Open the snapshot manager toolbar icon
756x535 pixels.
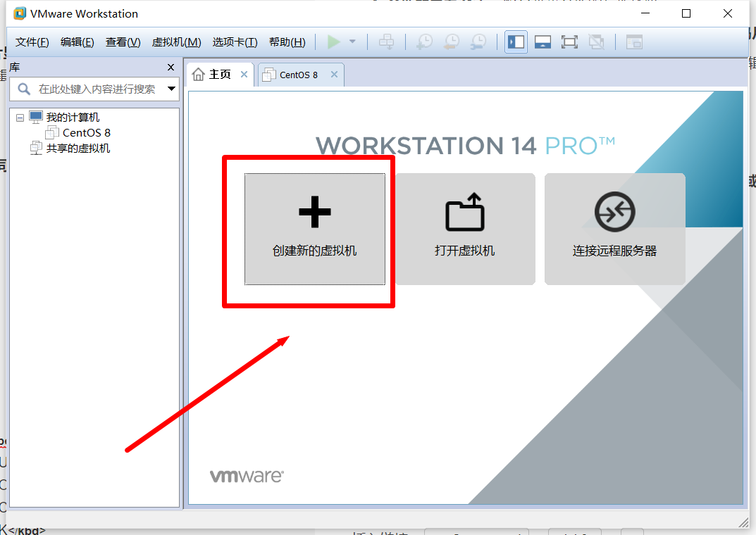coord(479,42)
